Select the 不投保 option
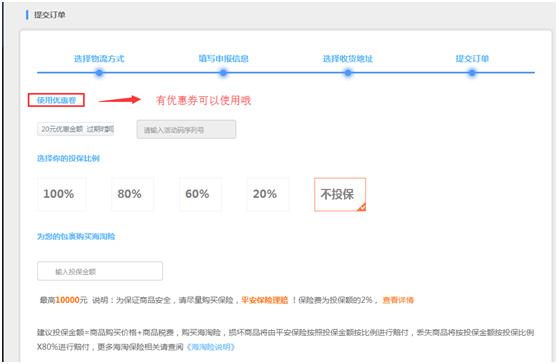Screen dimensions: 558x364 [340, 194]
